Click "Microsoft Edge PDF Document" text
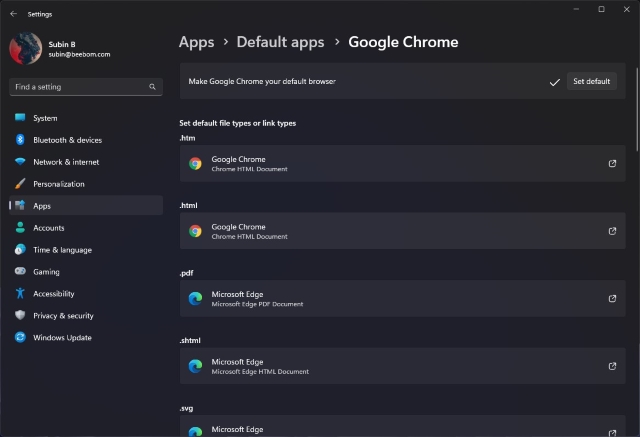Viewport: 640px width, 437px height. click(257, 304)
